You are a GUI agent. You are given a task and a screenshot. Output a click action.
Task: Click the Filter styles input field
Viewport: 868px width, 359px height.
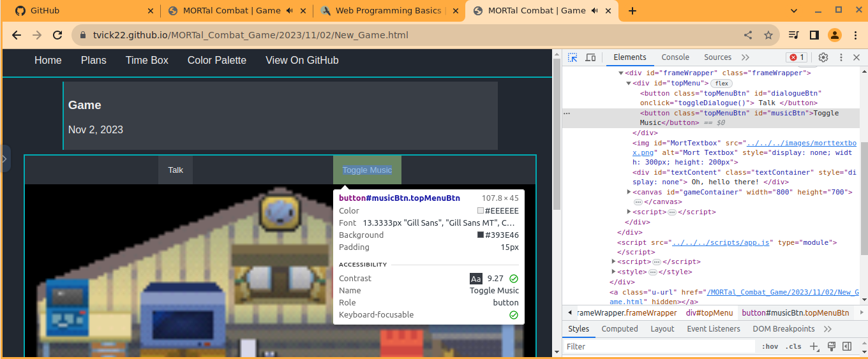coord(657,347)
